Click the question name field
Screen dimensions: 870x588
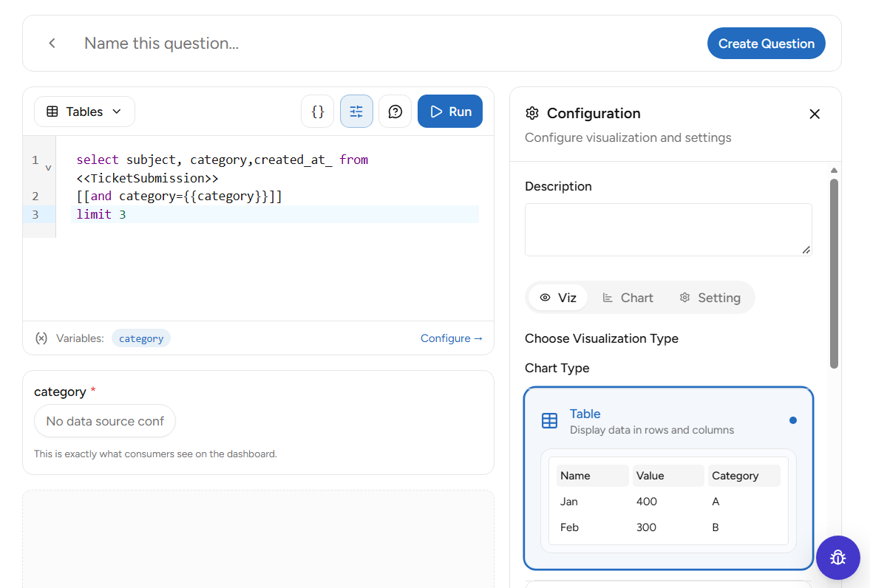click(x=388, y=44)
